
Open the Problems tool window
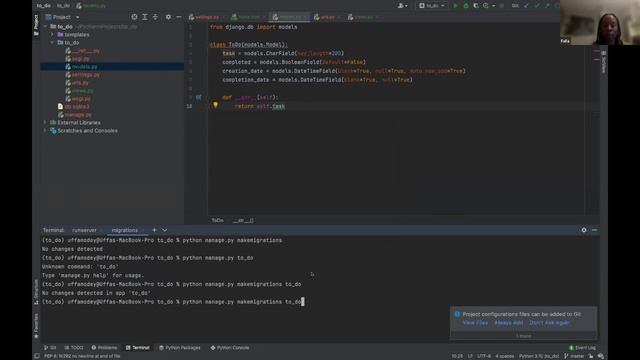click(104, 348)
